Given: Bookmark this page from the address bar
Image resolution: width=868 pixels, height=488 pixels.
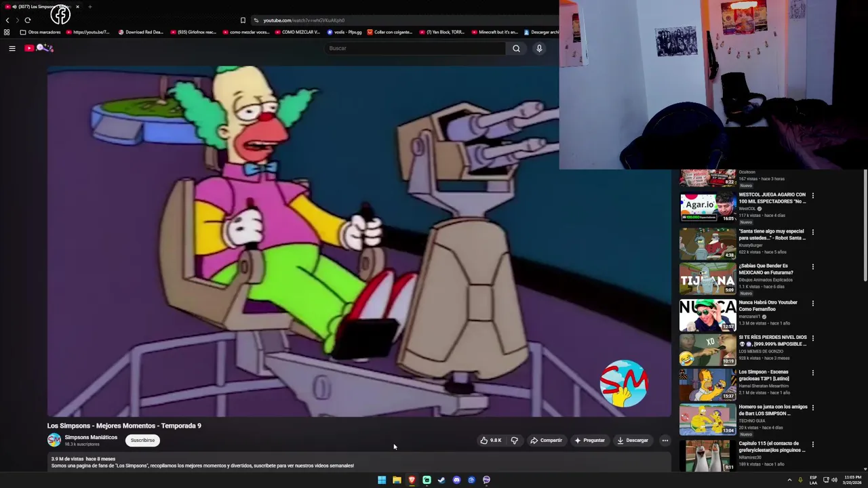Looking at the screenshot, I should [x=243, y=20].
